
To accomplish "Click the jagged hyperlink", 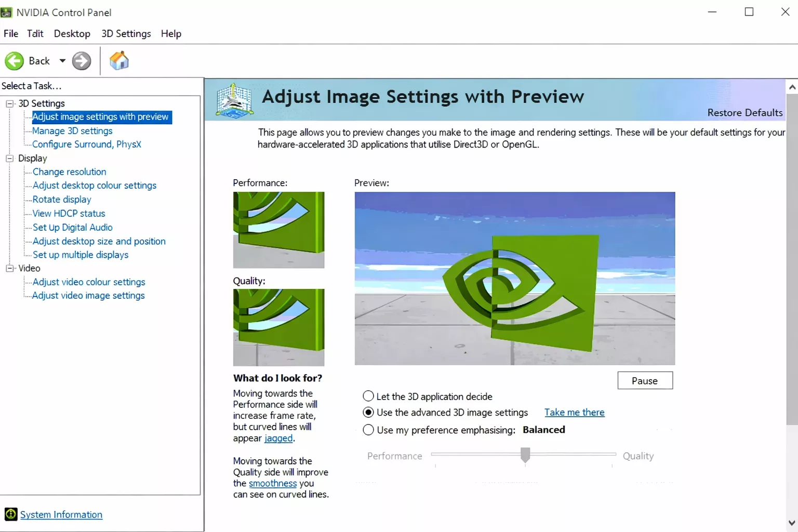I will pyautogui.click(x=278, y=438).
